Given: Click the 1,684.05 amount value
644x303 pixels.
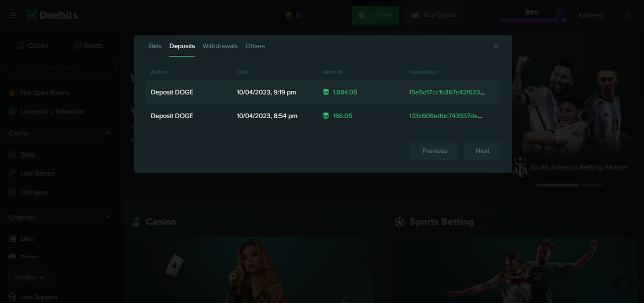Looking at the screenshot, I should (x=345, y=92).
